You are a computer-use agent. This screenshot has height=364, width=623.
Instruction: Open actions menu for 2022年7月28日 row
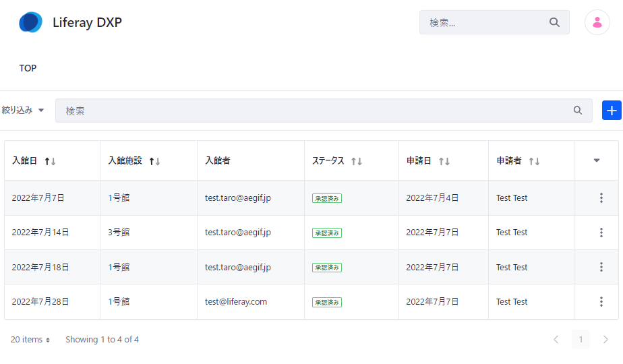click(x=601, y=302)
